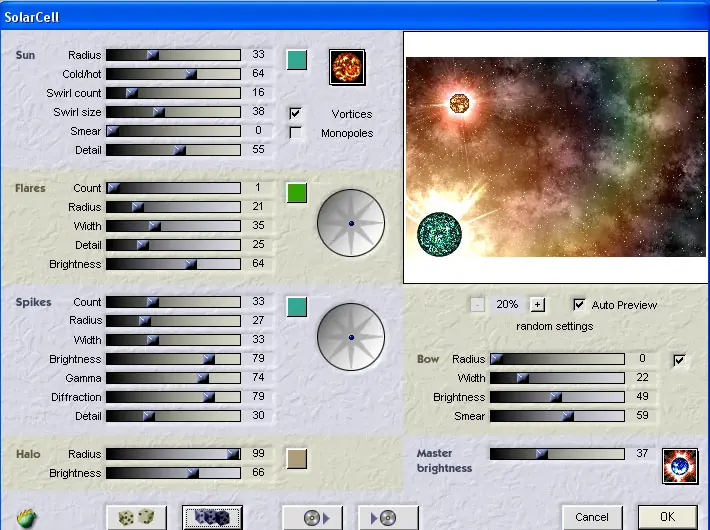Click the Halo Brightness slider
Viewport: 710px width, 530px height.
point(173,473)
